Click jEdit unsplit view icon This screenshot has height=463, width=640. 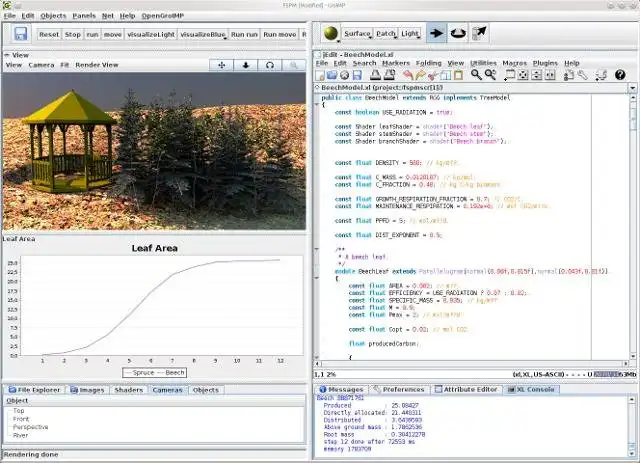(x=523, y=75)
